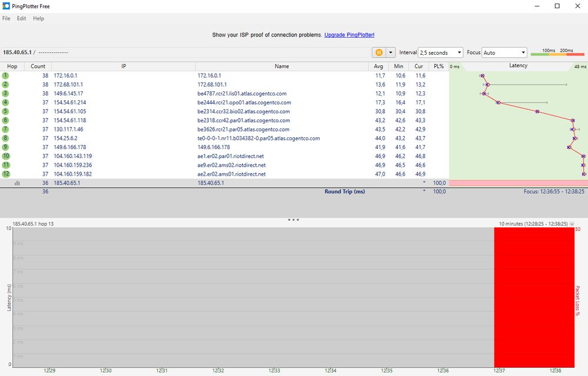Screen dimensions: 588x376
Task: Open the 10 minutes timeline range dropdown
Action: [572, 224]
